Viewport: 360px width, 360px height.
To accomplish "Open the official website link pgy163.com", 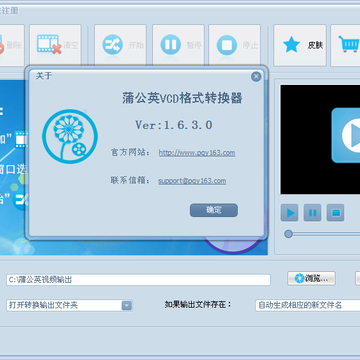I will tap(197, 153).
